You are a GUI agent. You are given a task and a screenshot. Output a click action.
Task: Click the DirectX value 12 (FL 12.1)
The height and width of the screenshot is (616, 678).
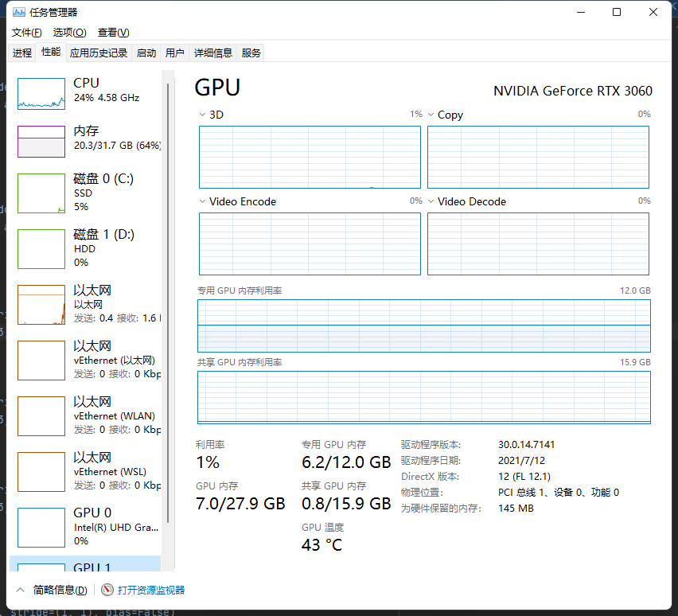coord(524,477)
